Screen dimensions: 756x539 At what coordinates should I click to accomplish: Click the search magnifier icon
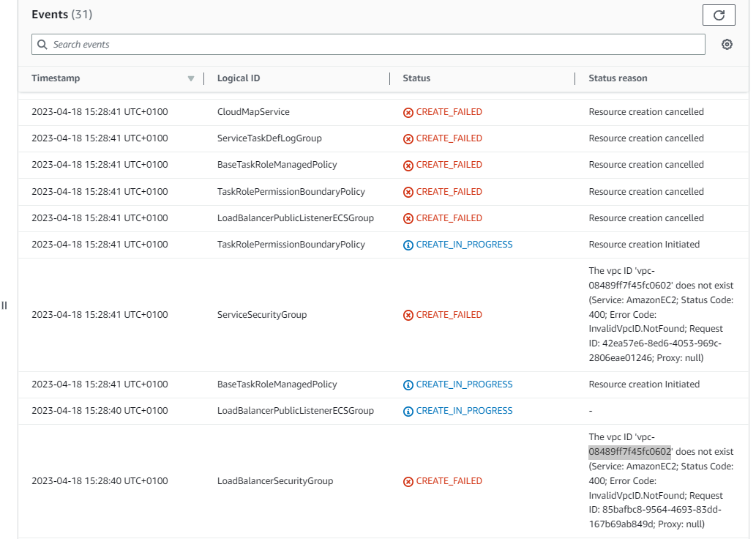42,45
